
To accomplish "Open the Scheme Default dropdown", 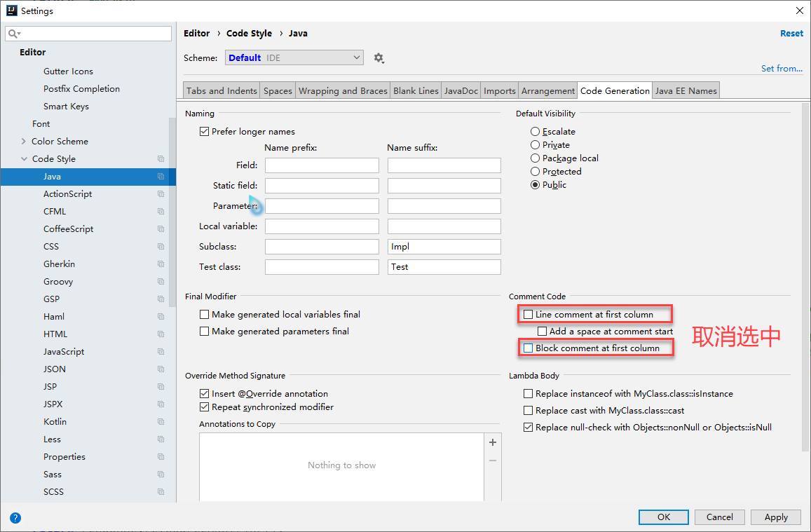I will [x=294, y=58].
